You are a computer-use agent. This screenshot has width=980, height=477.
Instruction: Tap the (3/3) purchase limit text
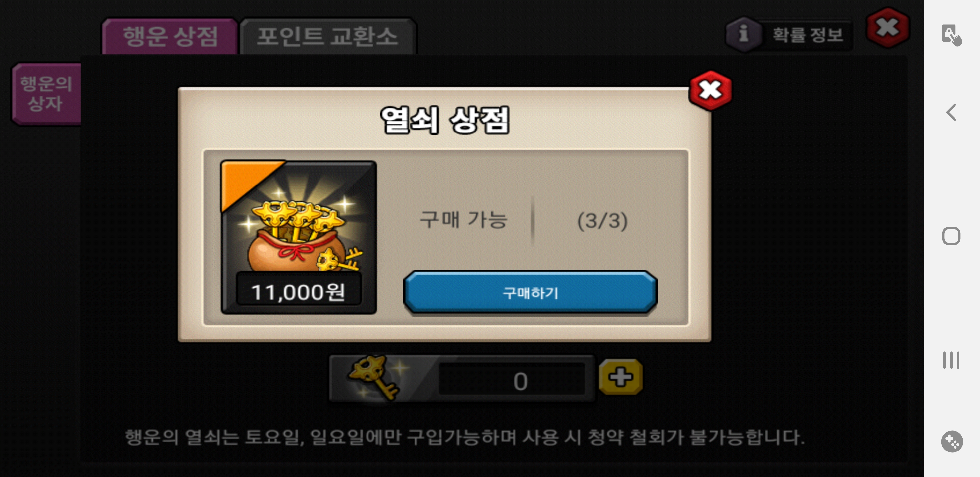point(602,221)
